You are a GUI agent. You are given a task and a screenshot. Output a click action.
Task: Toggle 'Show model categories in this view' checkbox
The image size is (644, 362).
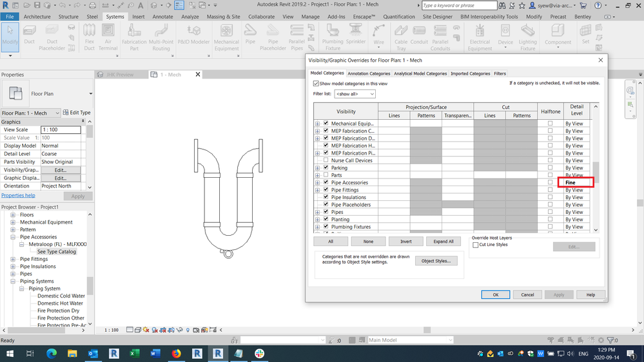(316, 83)
